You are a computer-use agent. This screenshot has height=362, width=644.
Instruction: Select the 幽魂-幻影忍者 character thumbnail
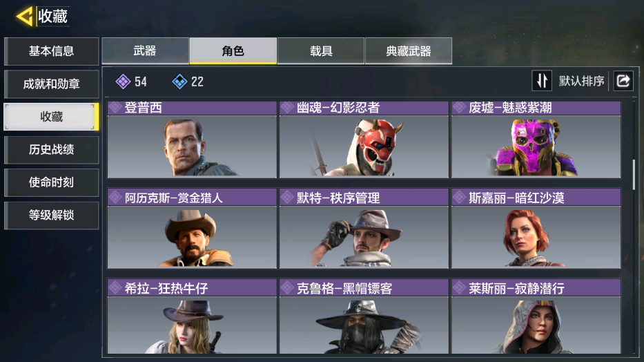[x=364, y=146]
